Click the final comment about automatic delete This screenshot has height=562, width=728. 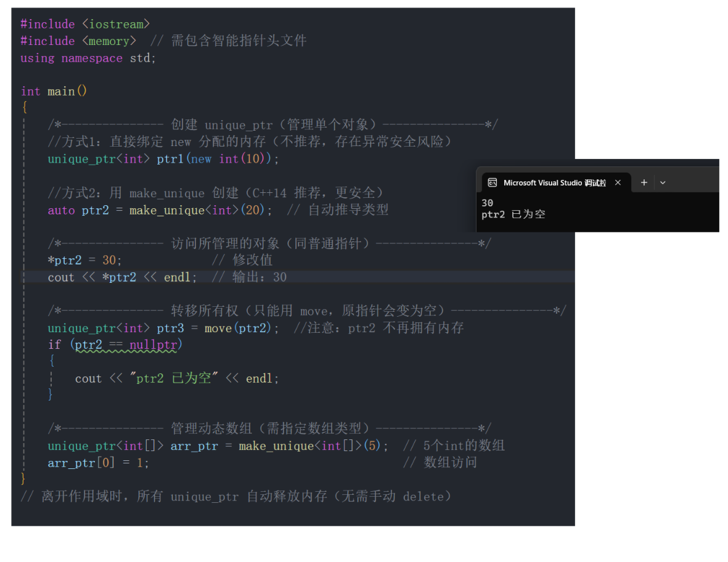point(236,497)
